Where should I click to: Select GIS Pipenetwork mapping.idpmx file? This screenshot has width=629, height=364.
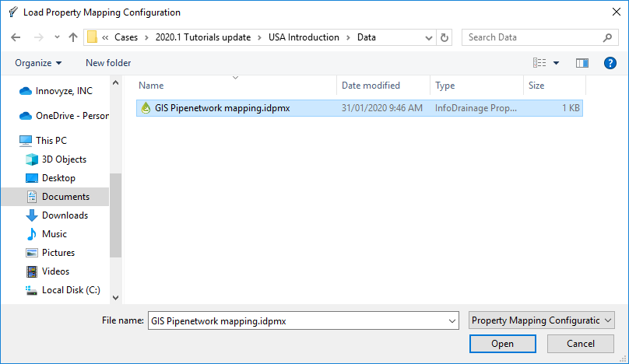[x=222, y=109]
